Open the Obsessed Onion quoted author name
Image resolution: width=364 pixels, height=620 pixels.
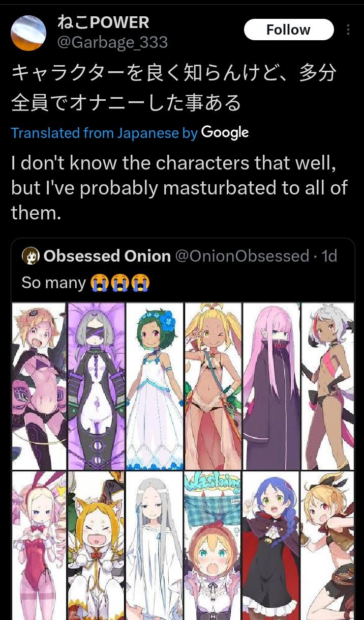[107, 256]
